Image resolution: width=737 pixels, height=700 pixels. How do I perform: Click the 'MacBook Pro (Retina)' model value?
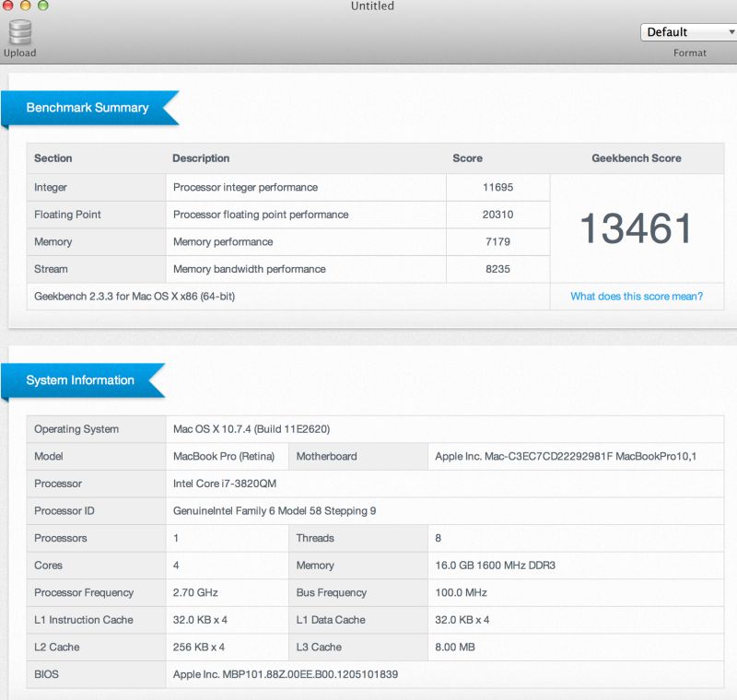(224, 456)
